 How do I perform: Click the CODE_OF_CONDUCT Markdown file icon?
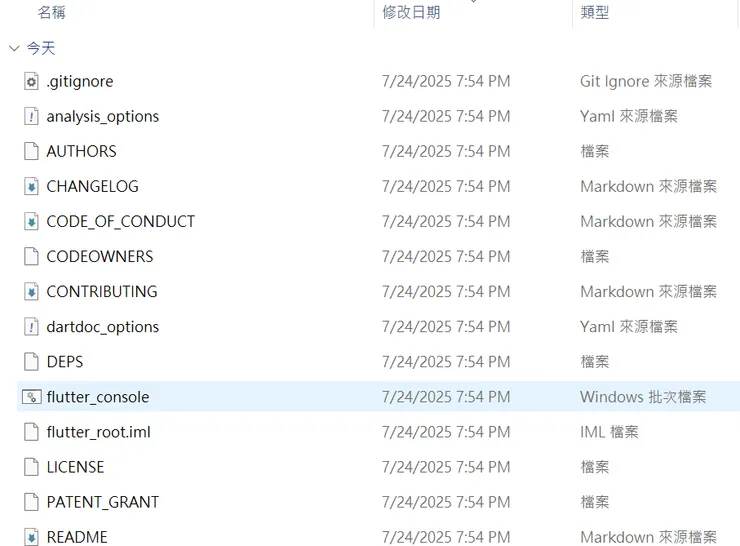pos(31,221)
